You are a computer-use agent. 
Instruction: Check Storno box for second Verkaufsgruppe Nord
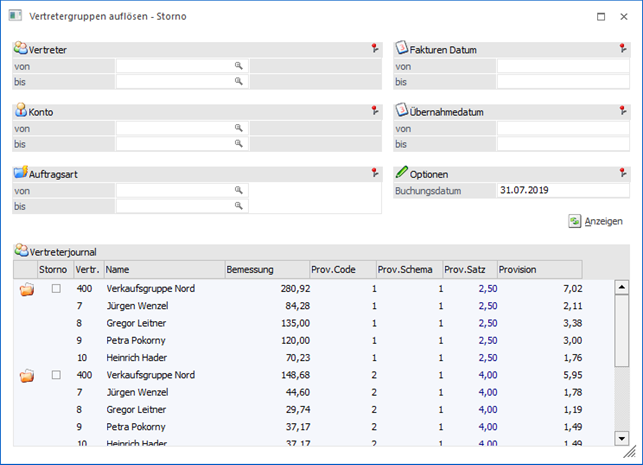pos(56,375)
